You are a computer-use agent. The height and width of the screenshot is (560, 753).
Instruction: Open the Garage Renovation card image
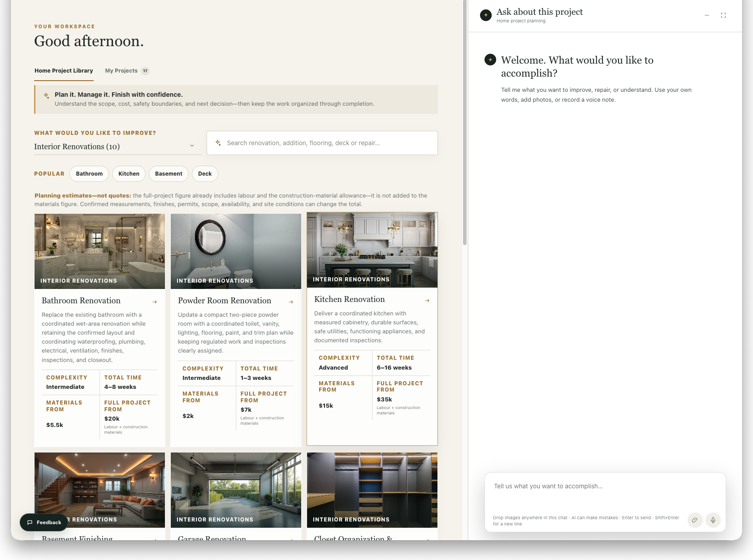(236, 490)
